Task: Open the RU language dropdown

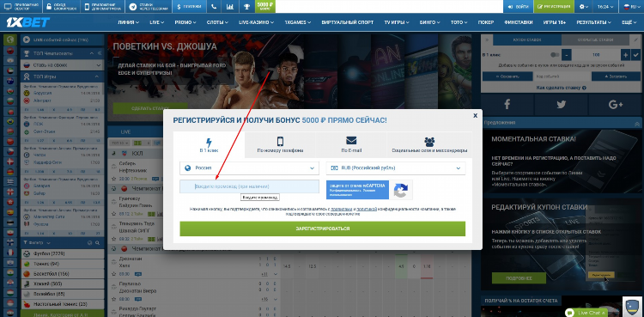Action: 630,7
